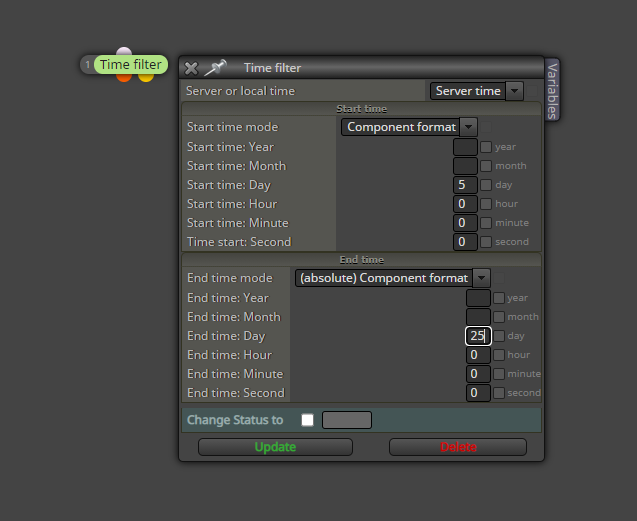Screen dimensions: 637x521
Task: Edit the Time start Second field
Action: [465, 242]
